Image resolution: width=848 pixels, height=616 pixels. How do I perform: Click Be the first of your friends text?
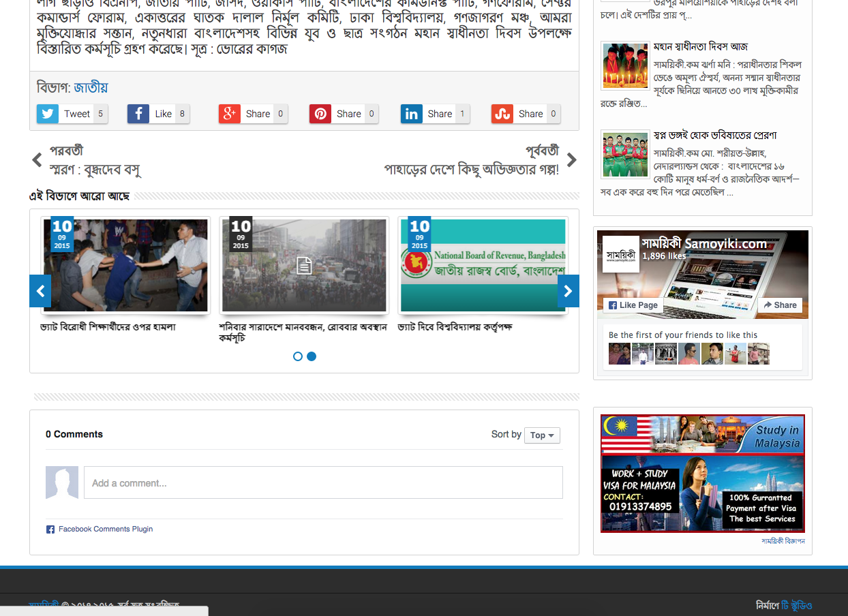683,335
